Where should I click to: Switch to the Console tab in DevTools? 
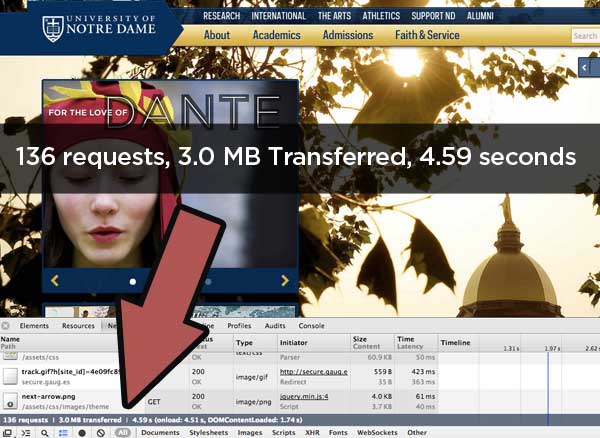(311, 326)
